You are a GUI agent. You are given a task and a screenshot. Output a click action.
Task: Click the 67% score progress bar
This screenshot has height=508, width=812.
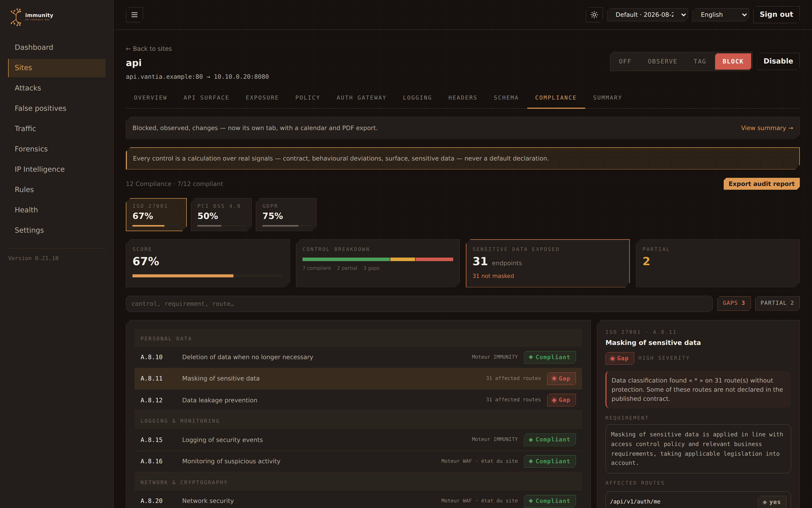click(208, 276)
